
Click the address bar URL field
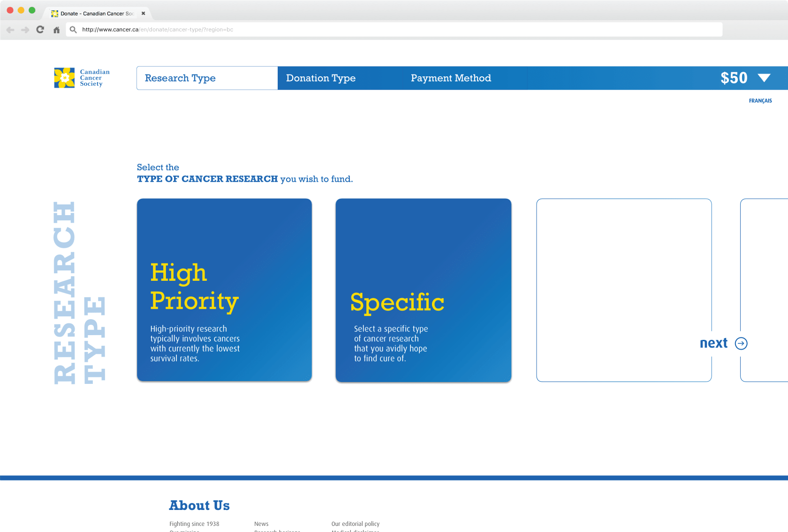[394, 30]
